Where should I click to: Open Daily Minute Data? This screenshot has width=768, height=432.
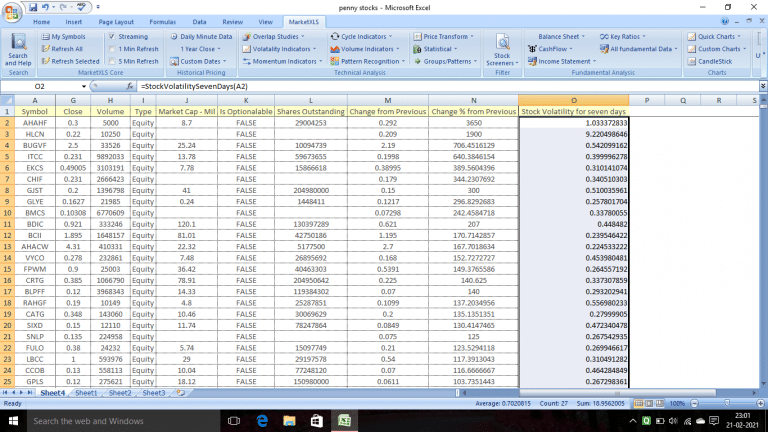(x=201, y=36)
